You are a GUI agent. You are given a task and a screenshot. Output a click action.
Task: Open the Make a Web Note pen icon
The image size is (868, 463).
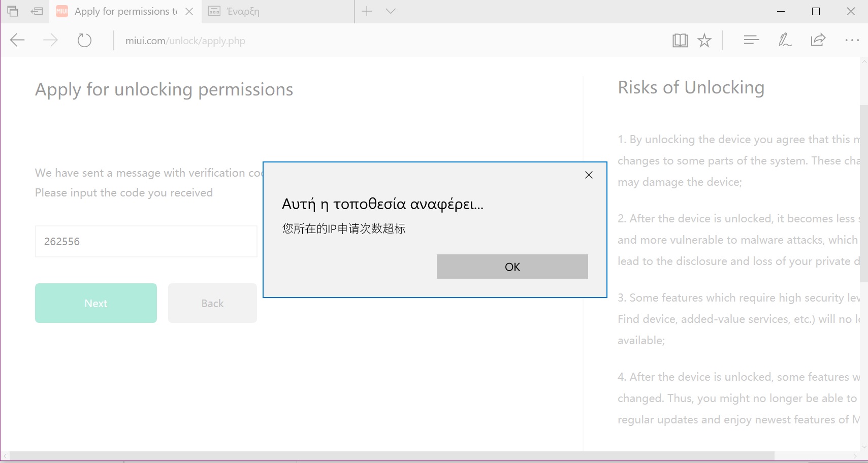(785, 40)
